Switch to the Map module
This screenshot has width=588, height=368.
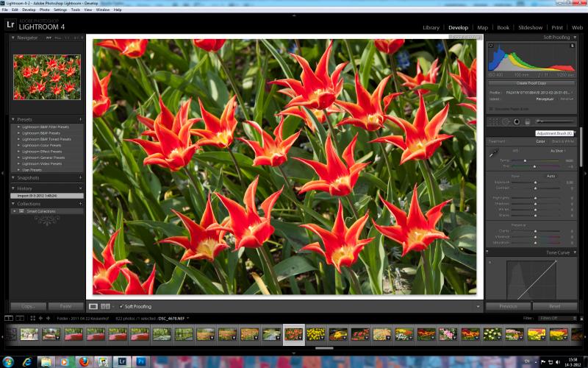[482, 27]
